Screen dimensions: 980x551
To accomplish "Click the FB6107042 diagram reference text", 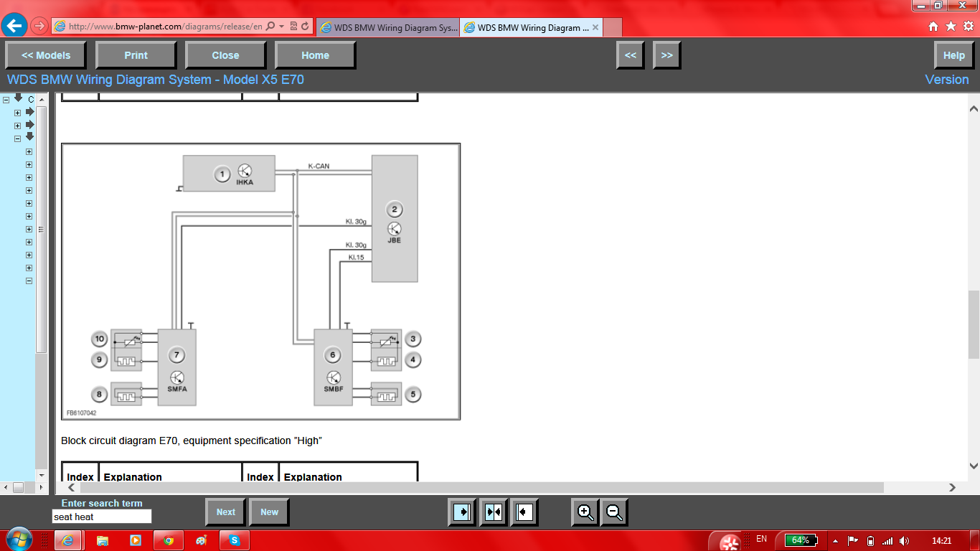I will [81, 413].
